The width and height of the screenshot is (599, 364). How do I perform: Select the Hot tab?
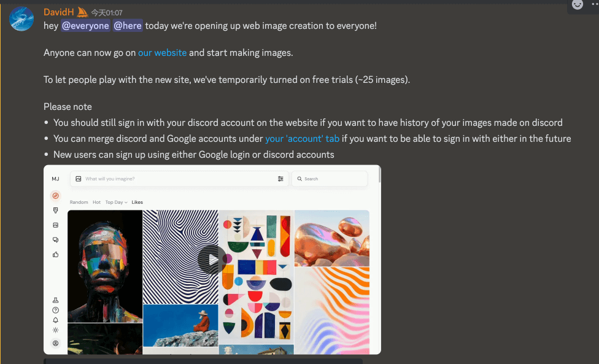[x=96, y=202]
